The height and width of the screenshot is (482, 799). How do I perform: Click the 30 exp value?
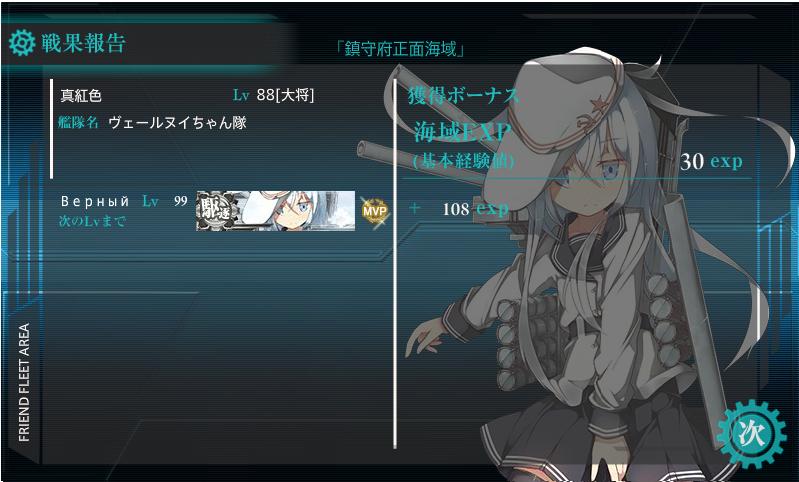coord(711,162)
